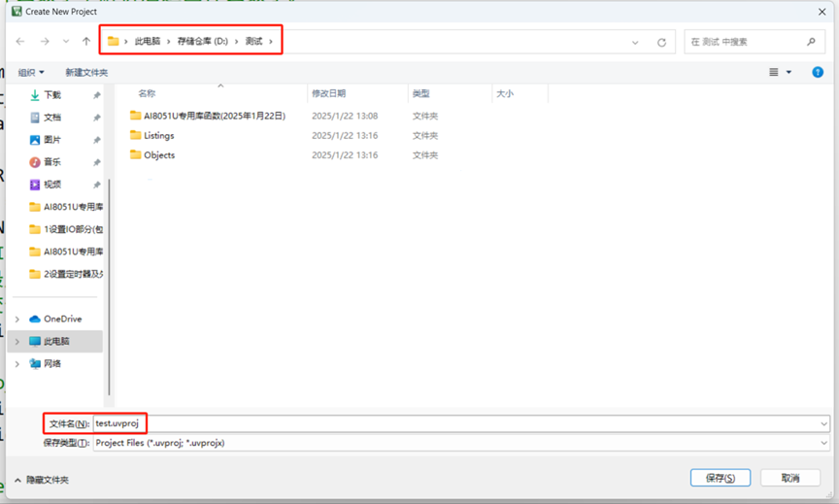Select 存储仓库 (D:) in the breadcrumb
The height and width of the screenshot is (504, 839).
(202, 41)
